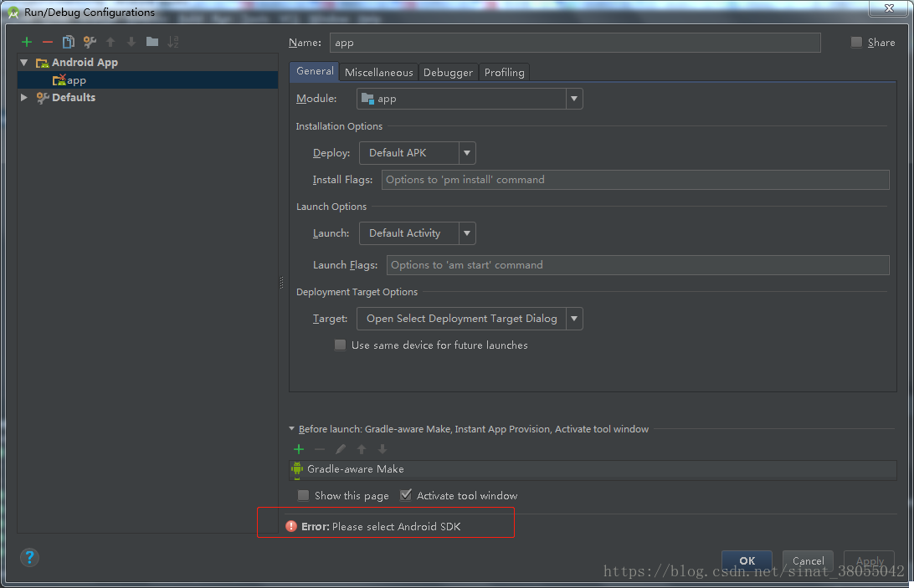Edit configuration templates via the wrench icon

[x=90, y=41]
